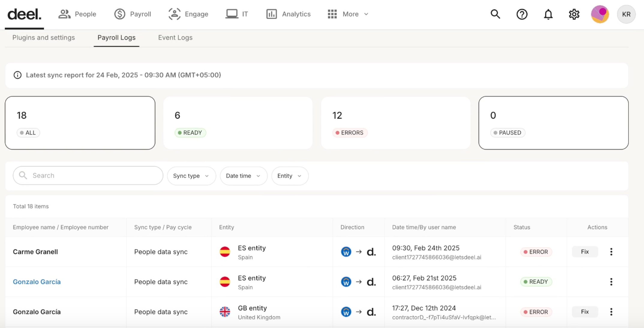Open the blue Gonzalo García link
The image size is (644, 328).
point(37,282)
